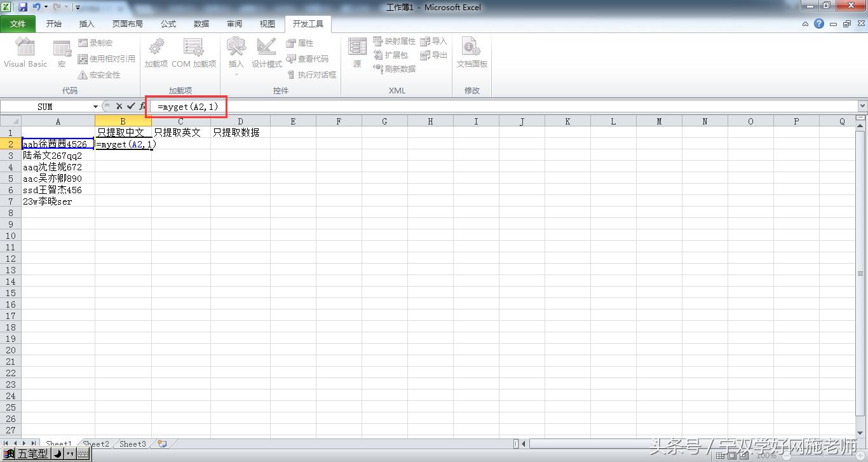
Task: Switch to the Sheet3 tab
Action: point(133,444)
